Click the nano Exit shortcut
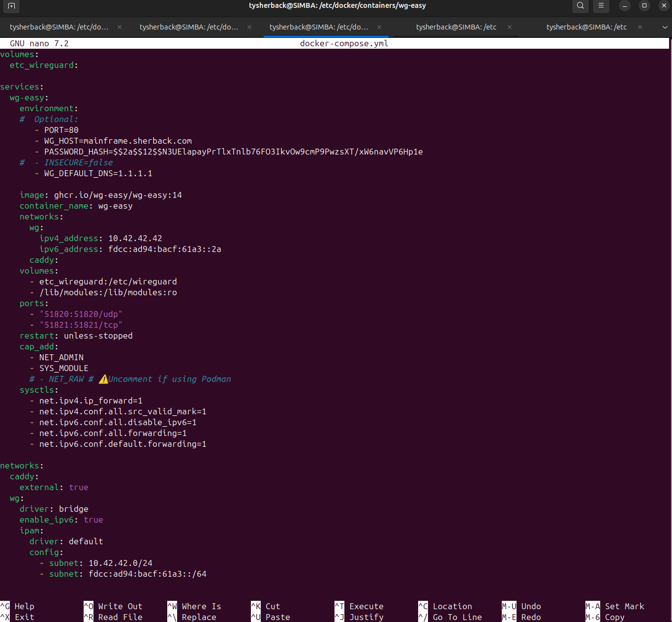Viewport: 672px width, 622px height. click(x=17, y=617)
